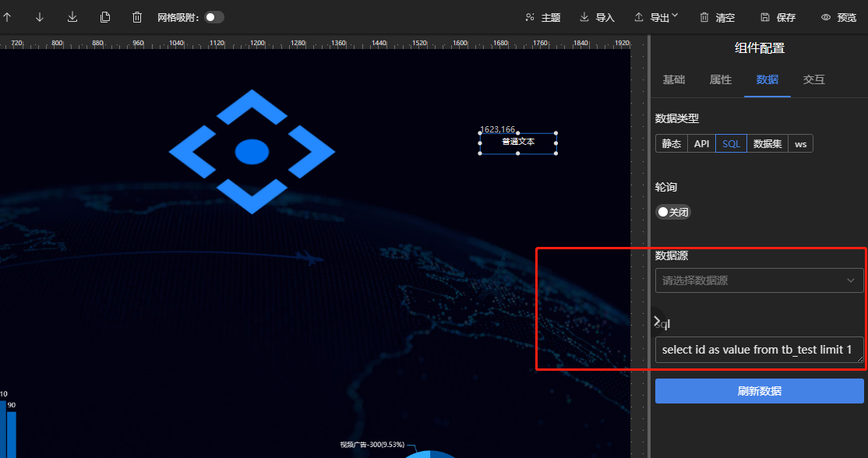Save the dashboard with 保存

(778, 17)
